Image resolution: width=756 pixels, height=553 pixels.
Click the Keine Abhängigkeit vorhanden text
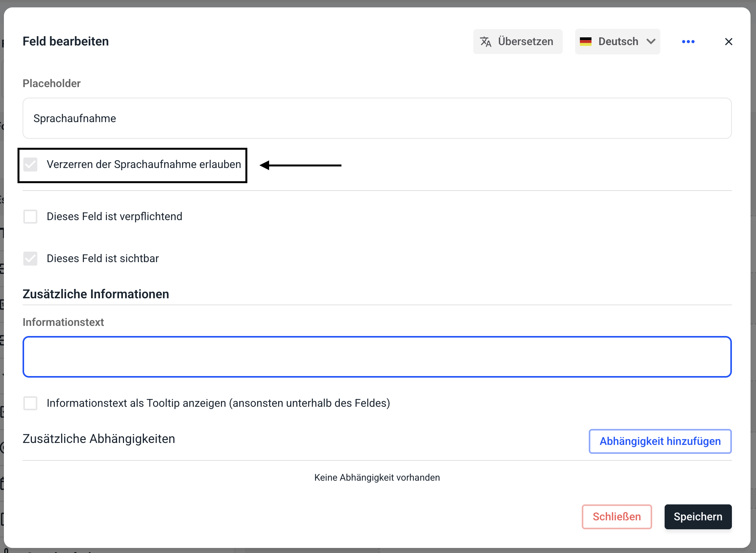point(377,478)
